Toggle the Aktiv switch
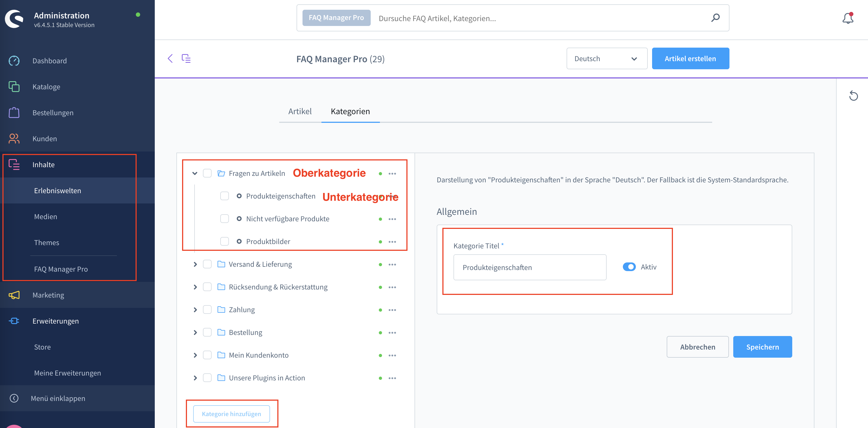Image resolution: width=868 pixels, height=428 pixels. coord(629,267)
